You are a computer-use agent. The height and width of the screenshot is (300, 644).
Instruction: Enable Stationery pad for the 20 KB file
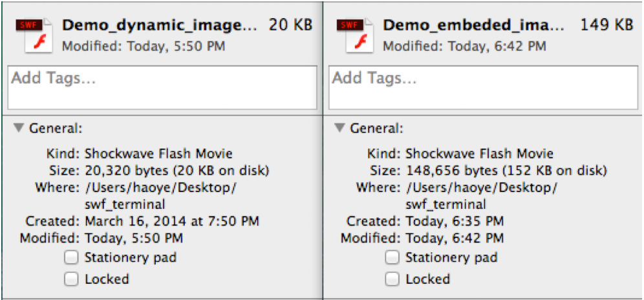(x=71, y=258)
